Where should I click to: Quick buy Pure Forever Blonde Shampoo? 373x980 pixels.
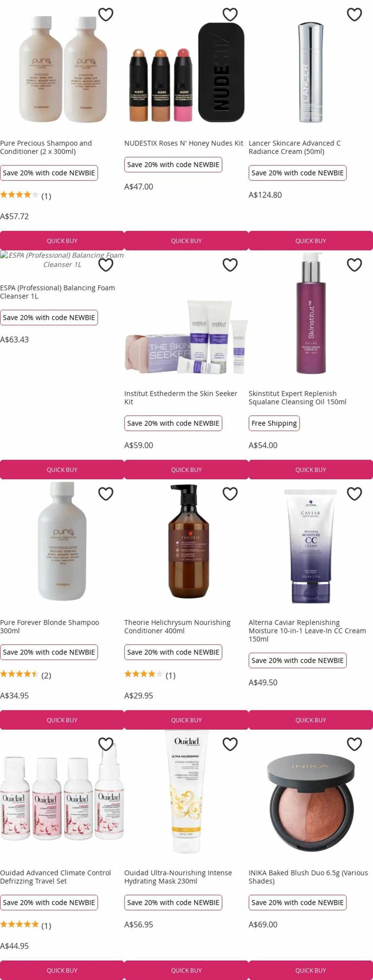pos(62,720)
